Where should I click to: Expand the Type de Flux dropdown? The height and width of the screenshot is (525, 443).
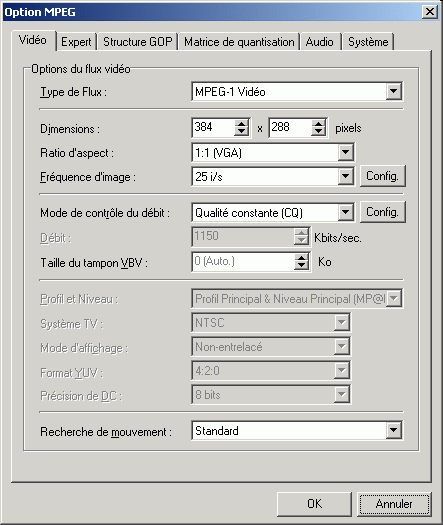click(x=393, y=91)
